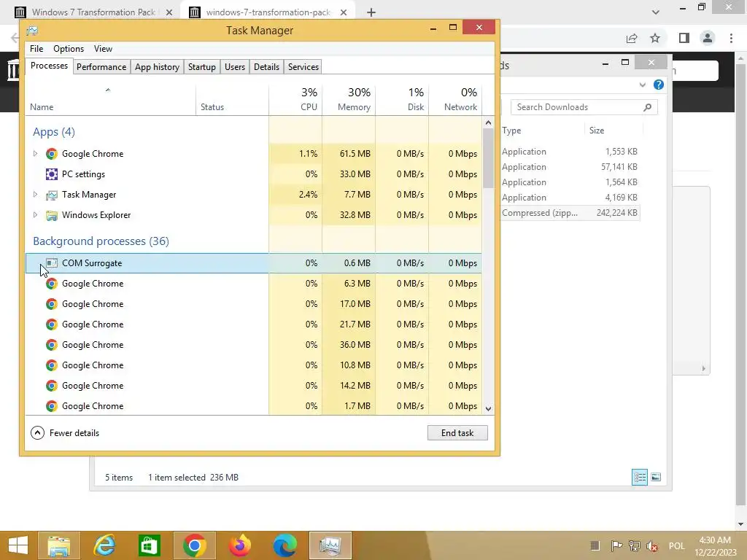Launch Firefox from the taskbar
747x560 pixels.
coord(239,545)
